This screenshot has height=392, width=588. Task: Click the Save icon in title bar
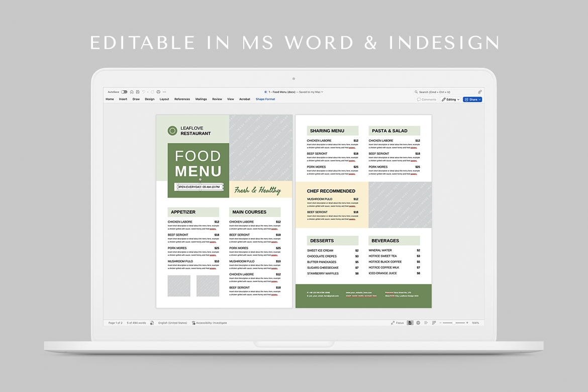[x=138, y=92]
